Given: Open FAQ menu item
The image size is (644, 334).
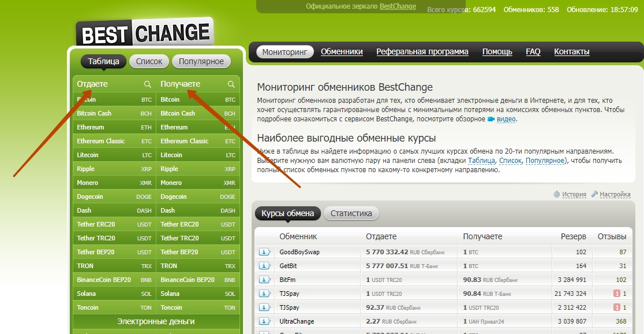Looking at the screenshot, I should tap(533, 52).
